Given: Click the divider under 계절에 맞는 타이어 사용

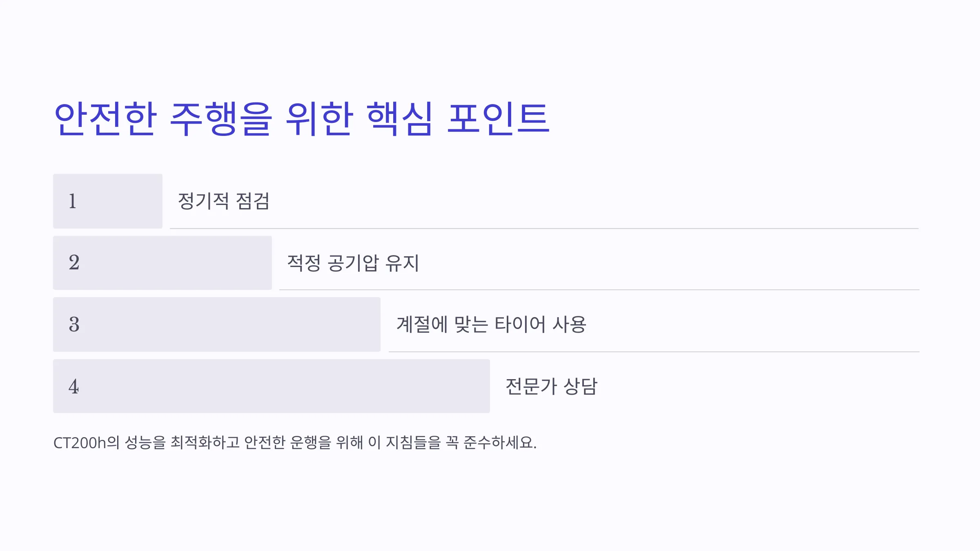Looking at the screenshot, I should [654, 352].
